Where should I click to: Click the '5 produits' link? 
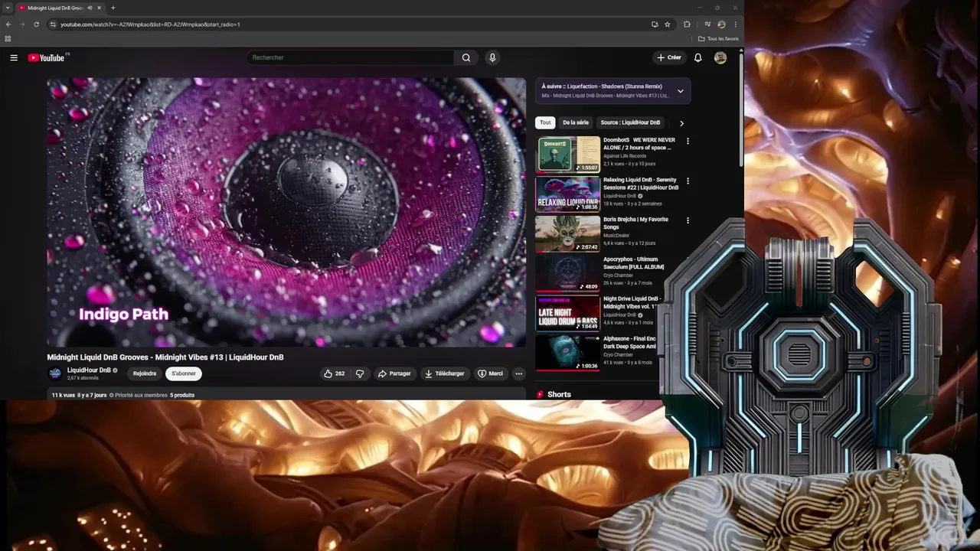click(x=182, y=395)
